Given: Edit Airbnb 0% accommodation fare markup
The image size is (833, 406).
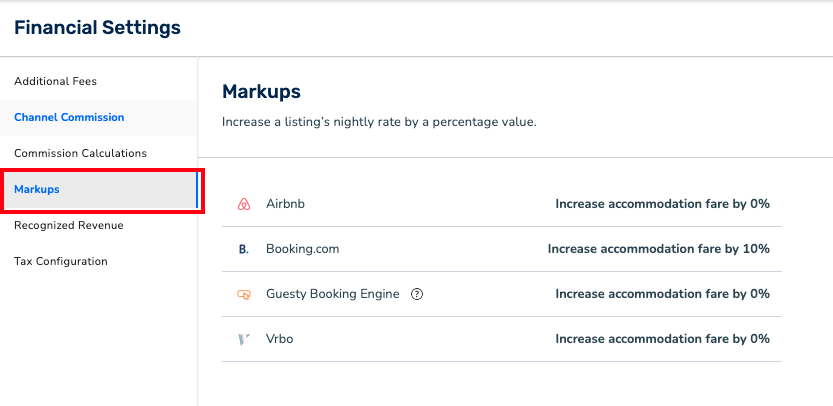Looking at the screenshot, I should 662,204.
